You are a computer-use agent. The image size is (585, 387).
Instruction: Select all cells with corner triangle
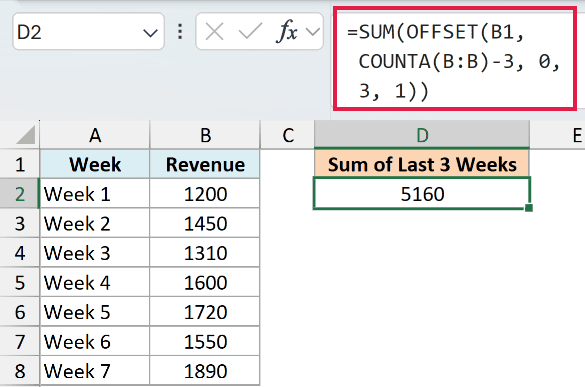coord(25,135)
